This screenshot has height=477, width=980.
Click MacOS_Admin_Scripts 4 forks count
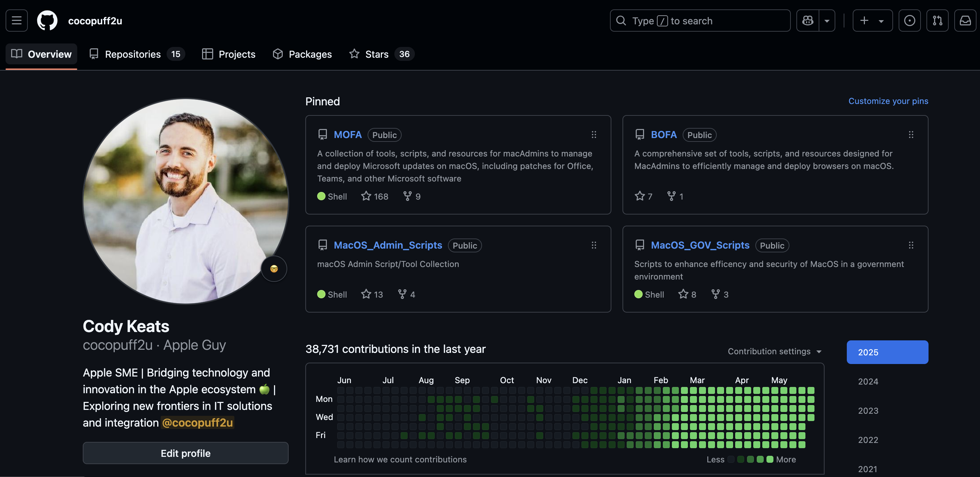pyautogui.click(x=406, y=294)
